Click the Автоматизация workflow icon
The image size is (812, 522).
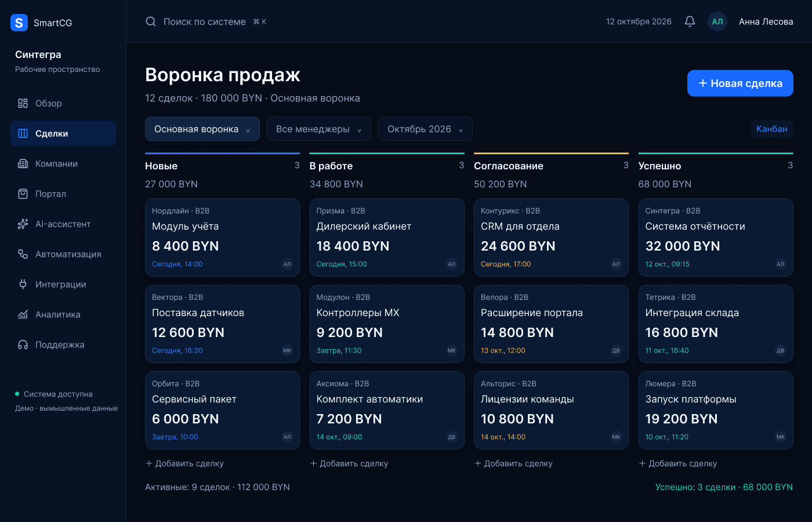[x=23, y=254]
